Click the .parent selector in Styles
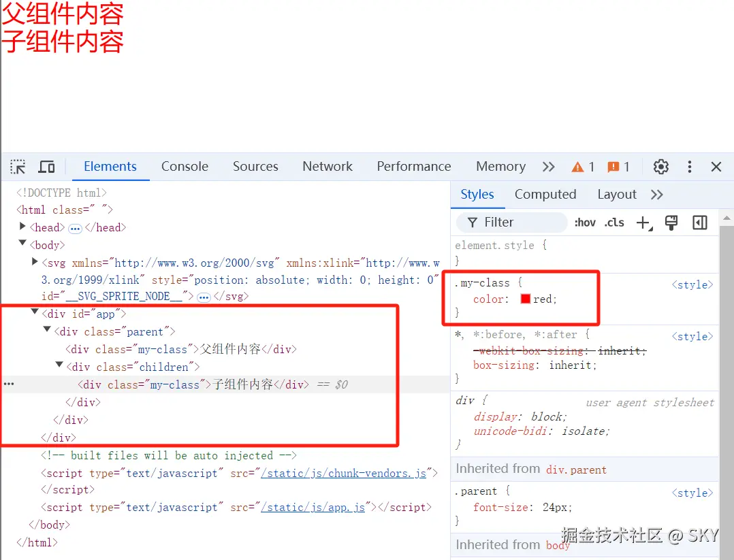The height and width of the screenshot is (560, 734). 475,491
